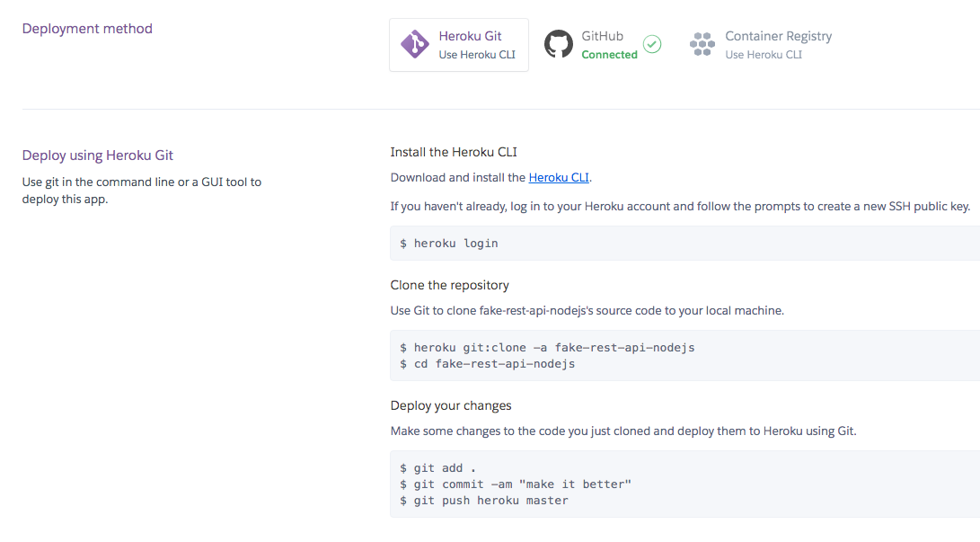
Task: Click the 'Install the Heroku CLI' heading
Action: coord(454,152)
